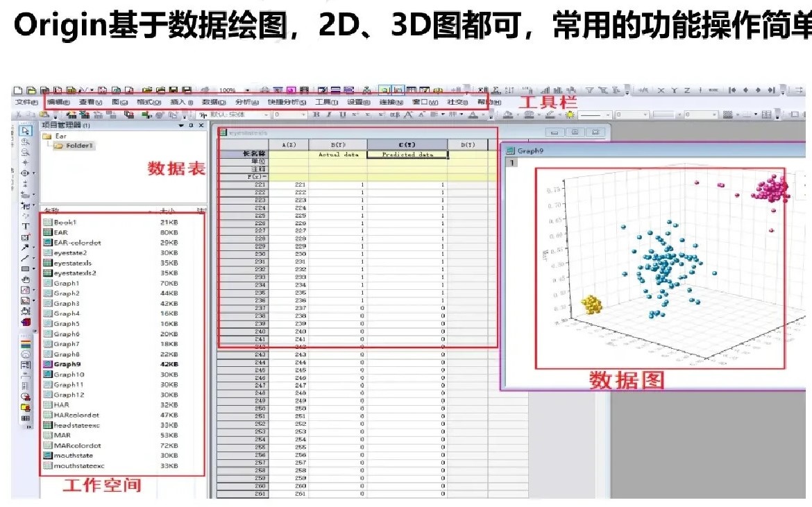Click the Set as Y column icon

tap(675, 91)
